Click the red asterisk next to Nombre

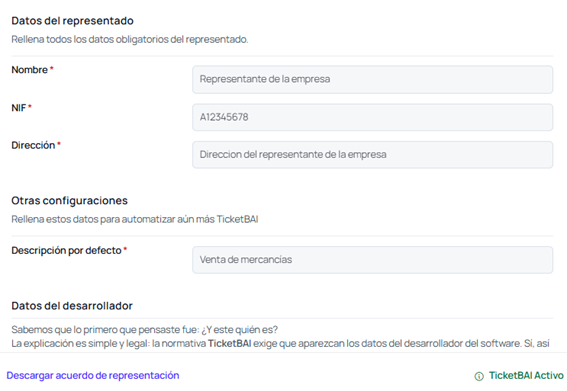pyautogui.click(x=52, y=68)
